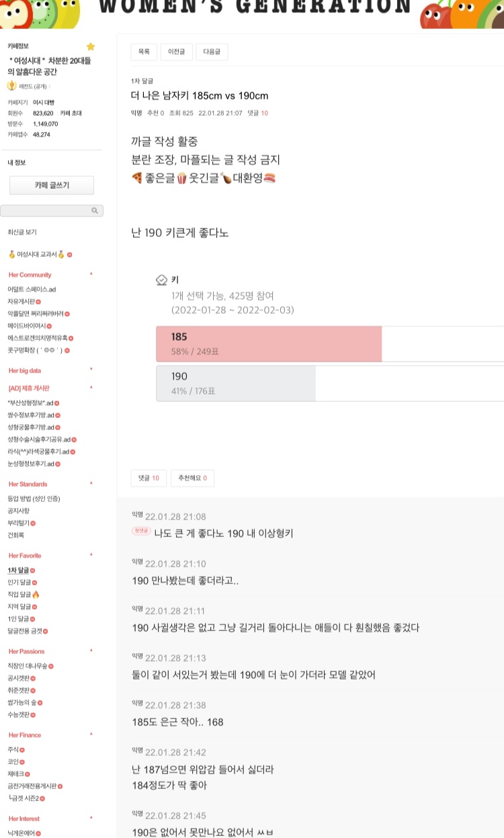Open the 인기 달글 board

click(x=19, y=583)
